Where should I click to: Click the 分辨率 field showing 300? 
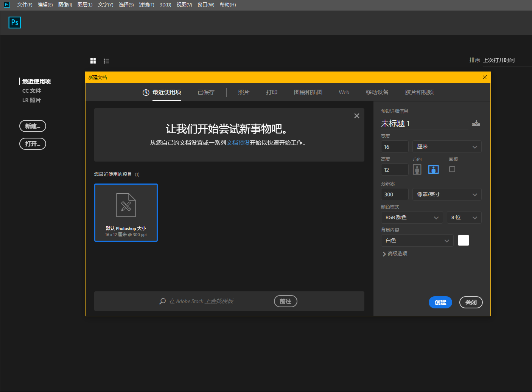coord(395,194)
